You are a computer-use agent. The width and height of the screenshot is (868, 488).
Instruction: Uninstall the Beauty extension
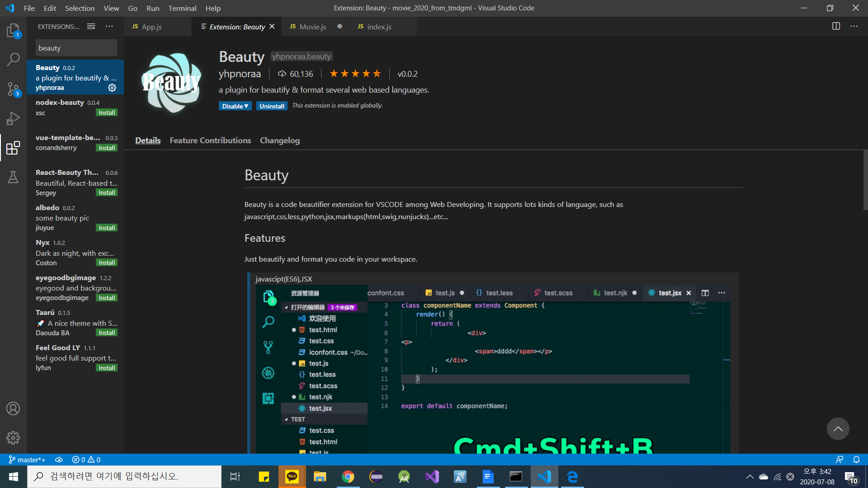[x=272, y=106]
